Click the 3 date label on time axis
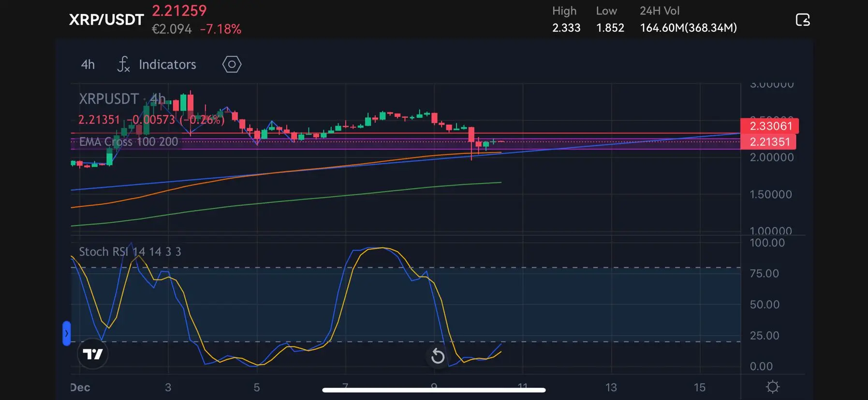This screenshot has height=400, width=868. (168, 387)
